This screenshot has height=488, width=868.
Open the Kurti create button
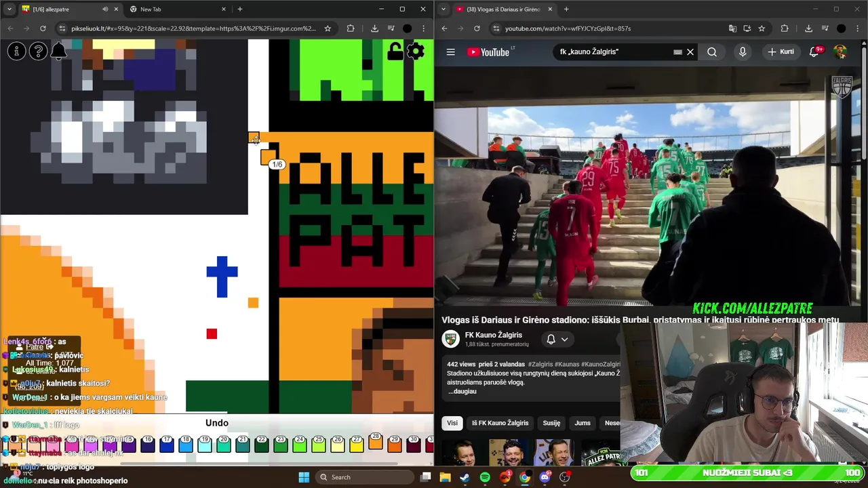tap(781, 52)
